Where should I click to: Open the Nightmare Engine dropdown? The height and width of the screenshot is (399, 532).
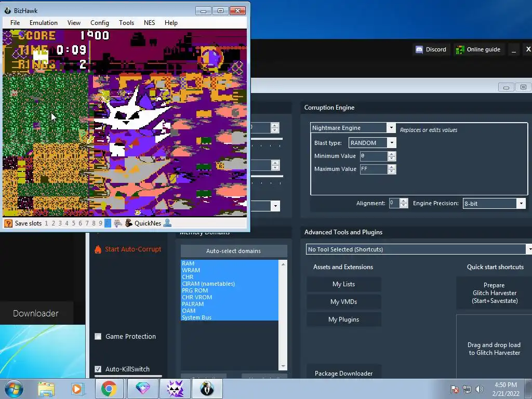[391, 128]
